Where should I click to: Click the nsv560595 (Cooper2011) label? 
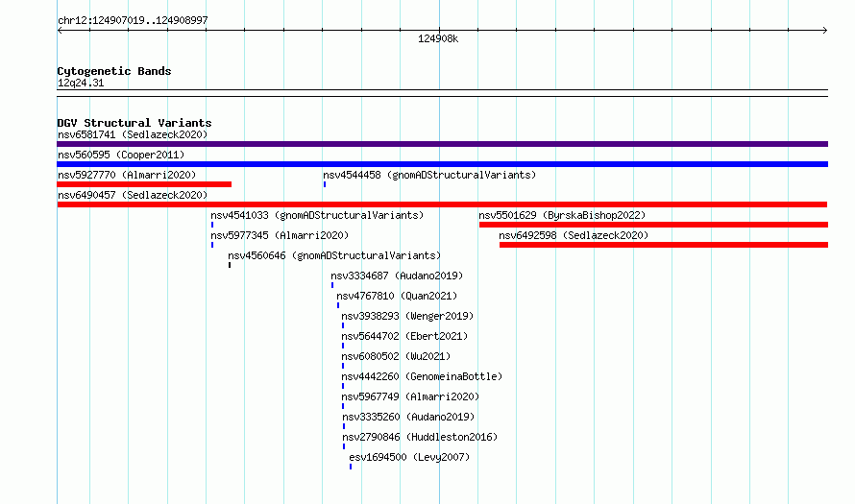pos(121,155)
